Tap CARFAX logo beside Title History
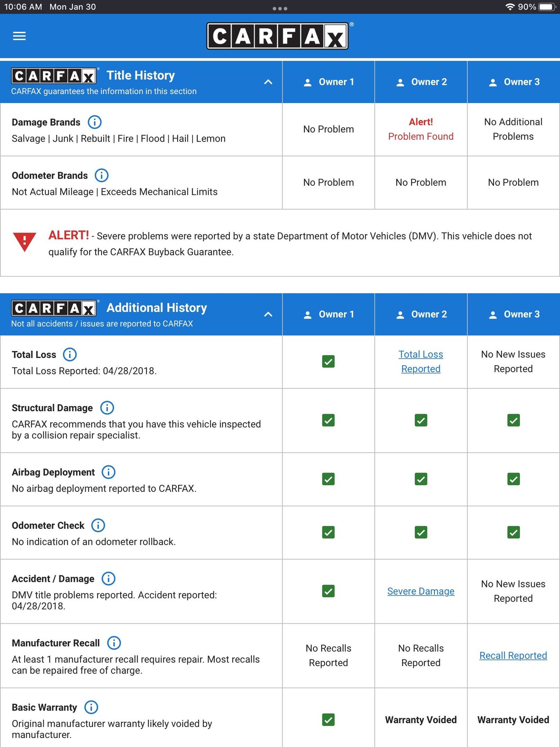Viewport: 560px width, 747px height. tap(54, 76)
